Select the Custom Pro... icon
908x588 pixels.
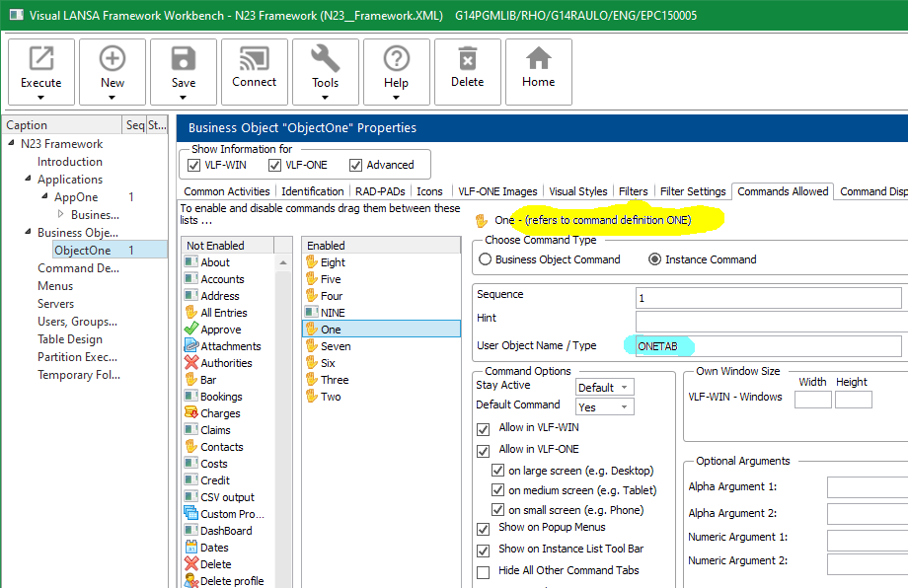191,513
